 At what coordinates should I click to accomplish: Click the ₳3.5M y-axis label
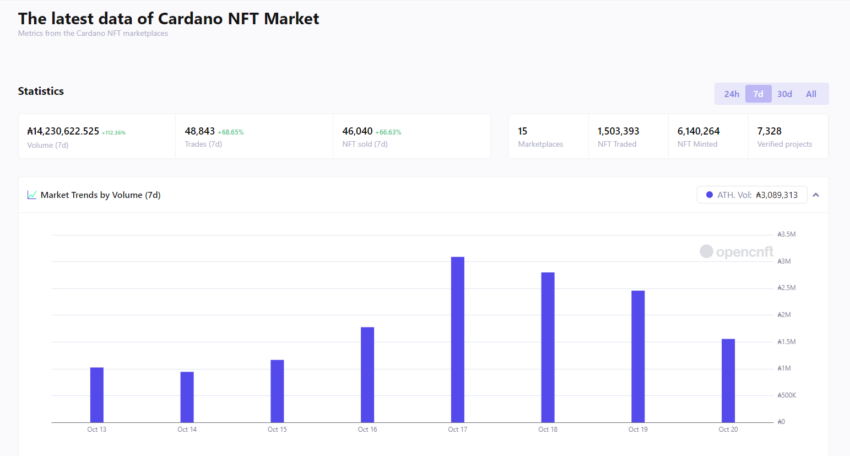pyautogui.click(x=787, y=234)
